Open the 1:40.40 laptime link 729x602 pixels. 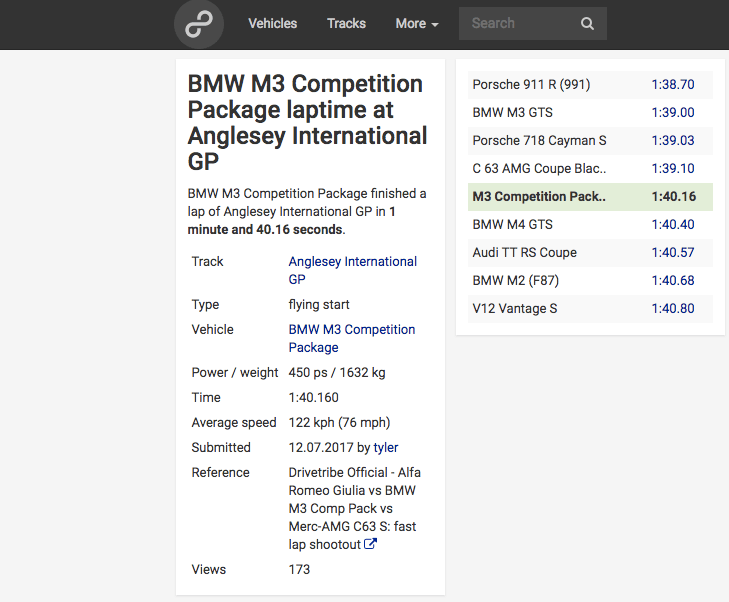point(673,225)
